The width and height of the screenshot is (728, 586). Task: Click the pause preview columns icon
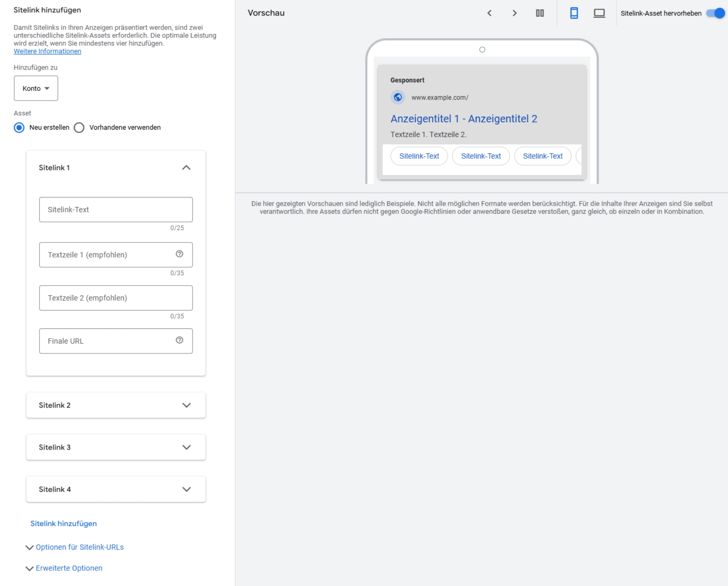540,13
